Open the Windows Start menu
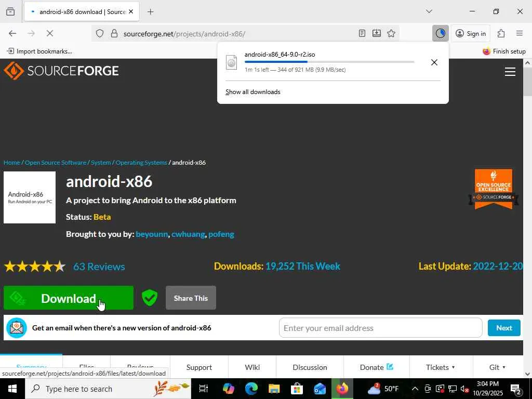 click(x=12, y=389)
